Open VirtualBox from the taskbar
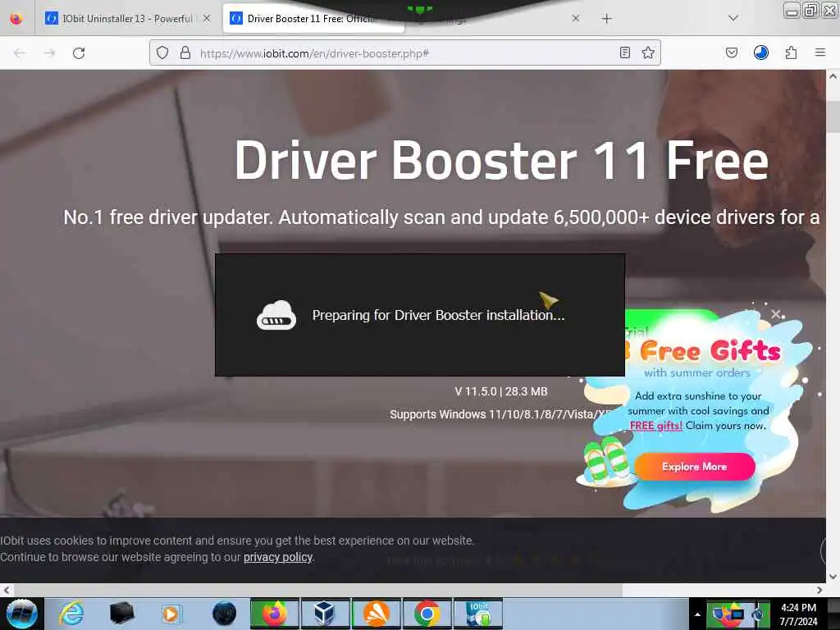The width and height of the screenshot is (840, 630). pyautogui.click(x=325, y=614)
